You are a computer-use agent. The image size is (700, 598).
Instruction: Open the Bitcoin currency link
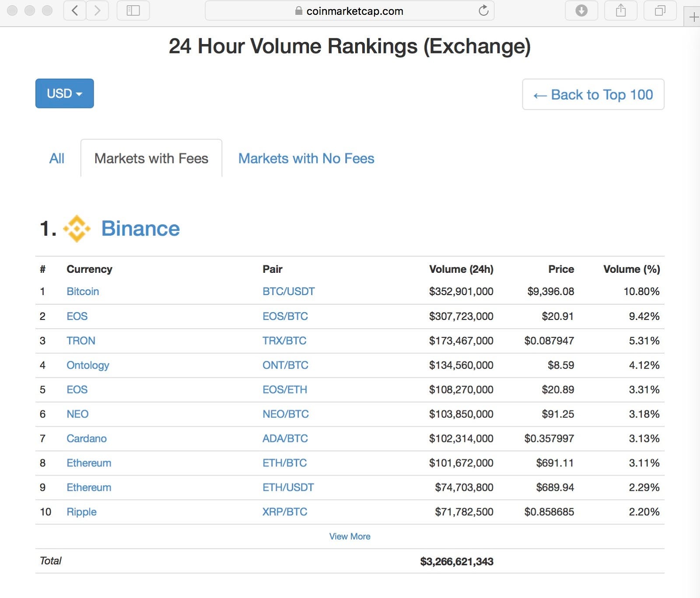pos(83,292)
